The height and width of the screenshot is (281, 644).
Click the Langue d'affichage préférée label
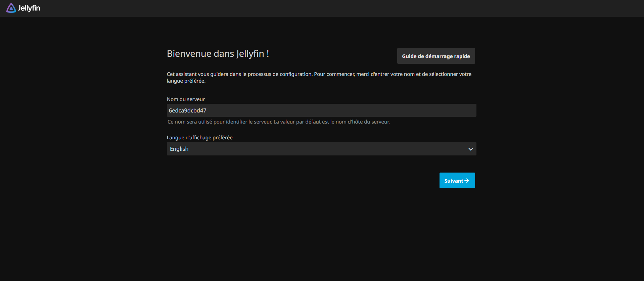[x=199, y=138]
